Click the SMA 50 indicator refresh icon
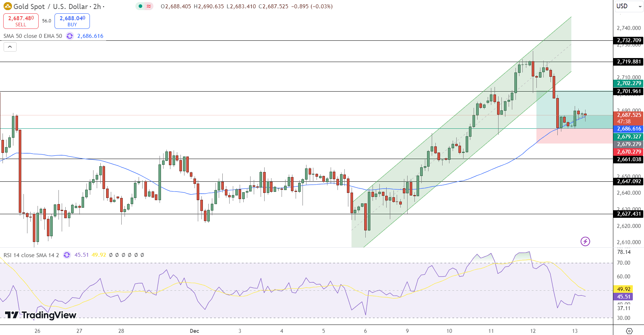Viewport: 644px width, 335px height. tap(70, 36)
